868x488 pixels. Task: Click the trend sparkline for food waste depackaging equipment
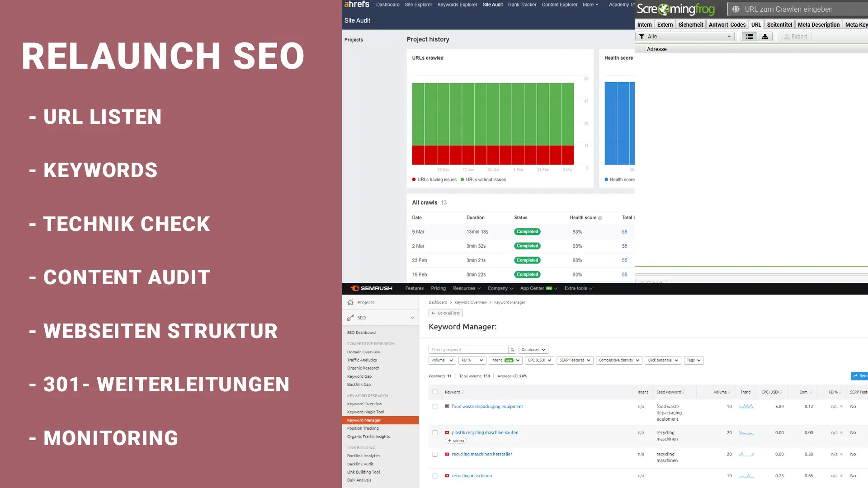point(746,406)
